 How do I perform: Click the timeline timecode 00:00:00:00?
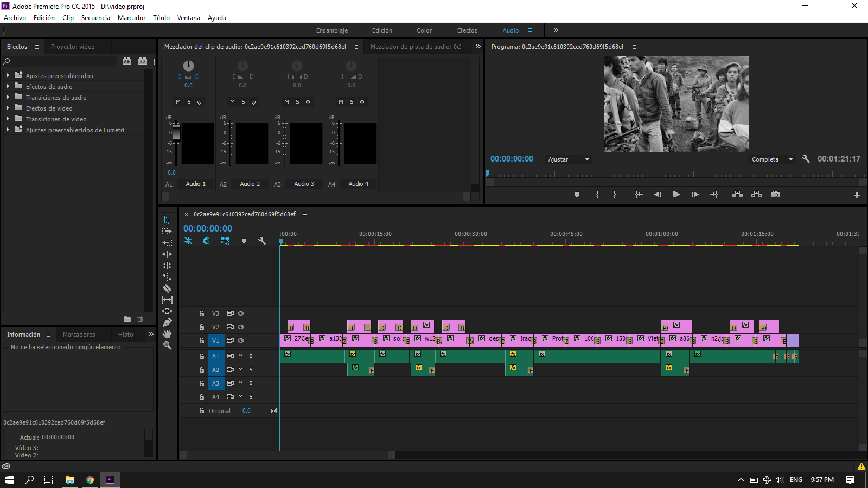tap(208, 228)
